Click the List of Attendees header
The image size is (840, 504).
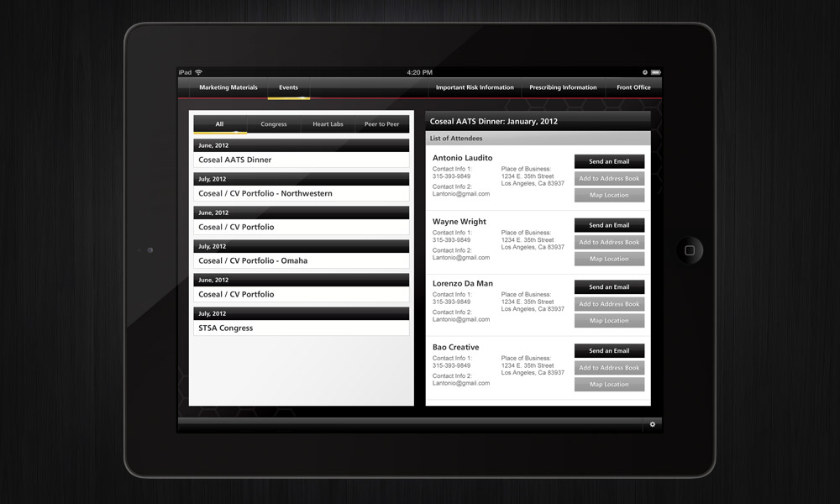538,139
